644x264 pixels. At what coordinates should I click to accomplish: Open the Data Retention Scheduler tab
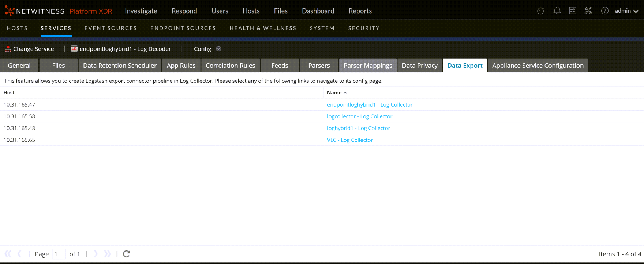point(120,66)
